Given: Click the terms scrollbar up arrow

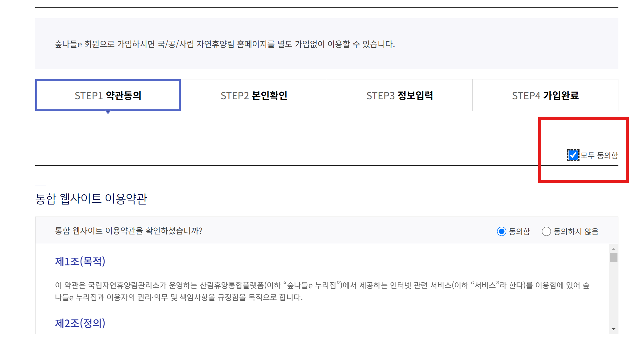Looking at the screenshot, I should pos(613,249).
